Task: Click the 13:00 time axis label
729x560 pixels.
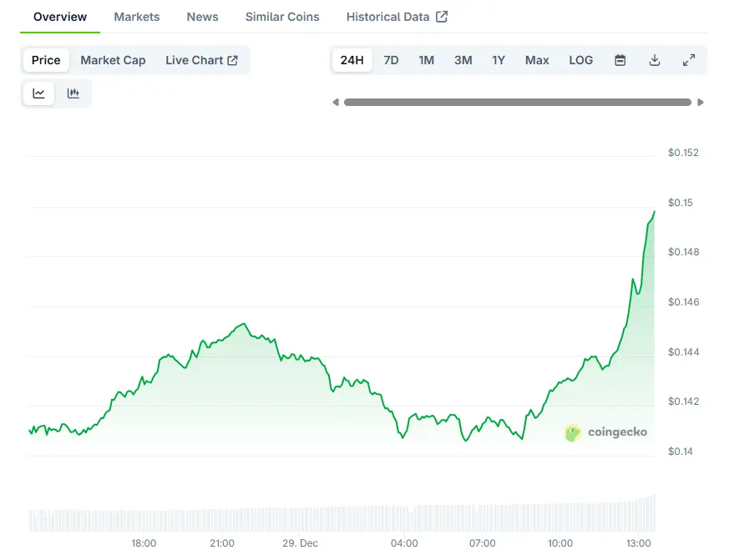Action: 638,543
